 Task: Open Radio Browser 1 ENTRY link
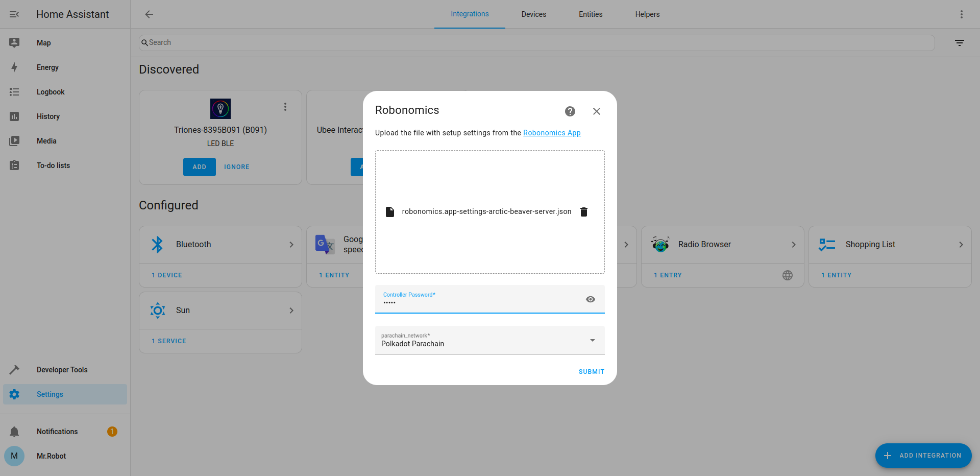coord(668,275)
